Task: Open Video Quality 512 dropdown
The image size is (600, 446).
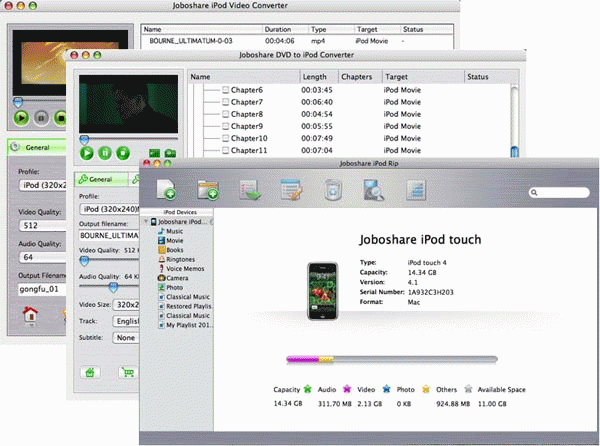Action: coord(42,225)
